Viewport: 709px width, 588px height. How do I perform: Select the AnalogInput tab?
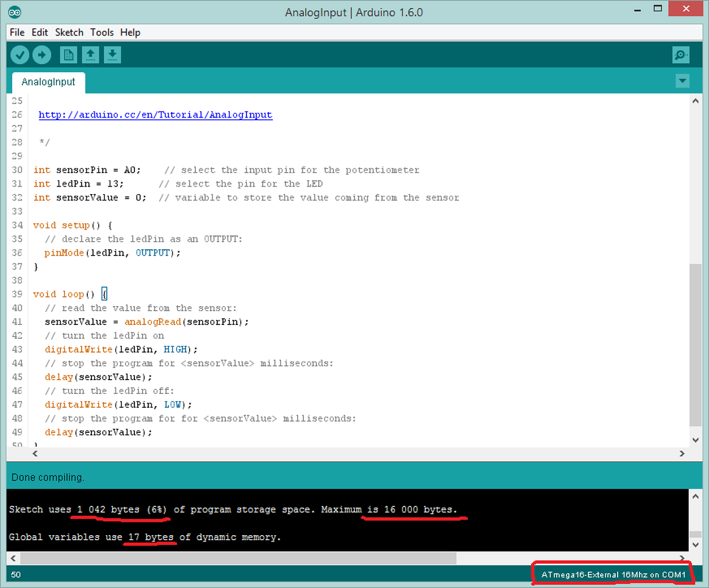(x=48, y=82)
